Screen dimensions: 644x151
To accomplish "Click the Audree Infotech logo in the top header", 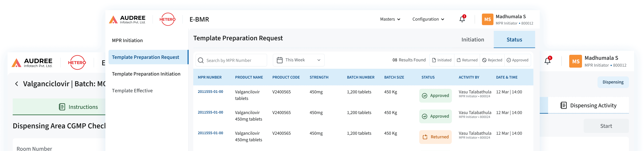I will coord(127,19).
